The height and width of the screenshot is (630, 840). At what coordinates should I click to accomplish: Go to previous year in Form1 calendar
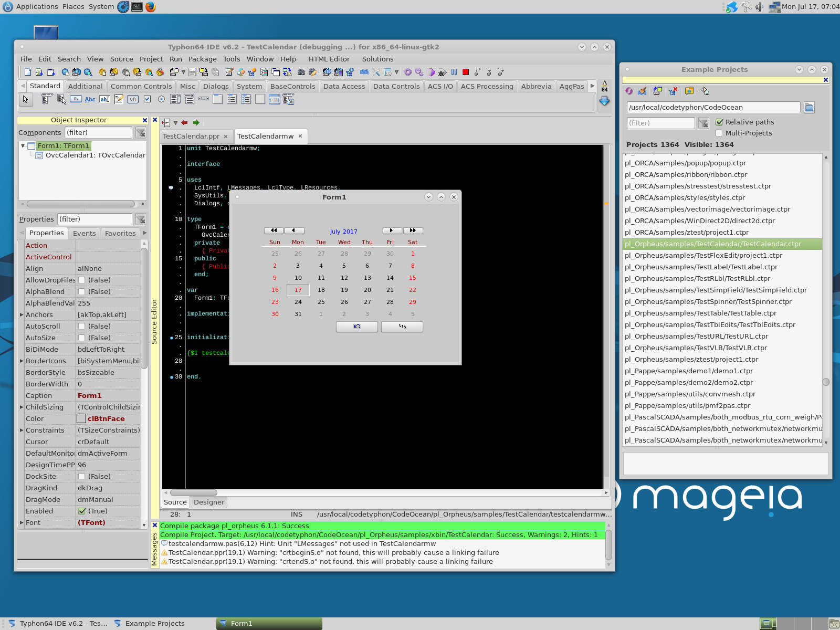coord(274,230)
